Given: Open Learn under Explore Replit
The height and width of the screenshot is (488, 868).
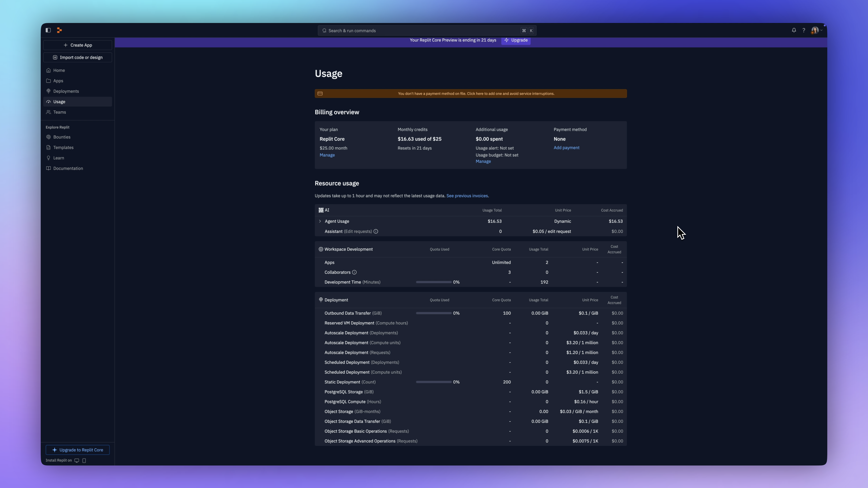Looking at the screenshot, I should 77,158.
